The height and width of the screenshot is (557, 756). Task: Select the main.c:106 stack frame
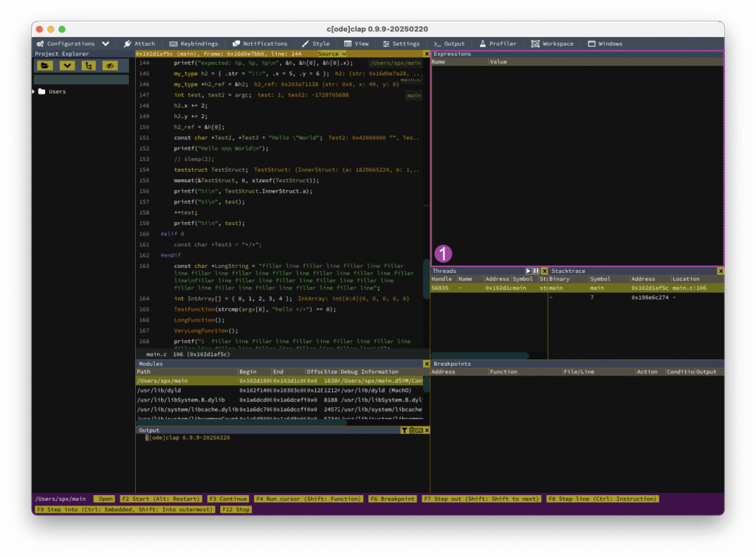click(636, 288)
